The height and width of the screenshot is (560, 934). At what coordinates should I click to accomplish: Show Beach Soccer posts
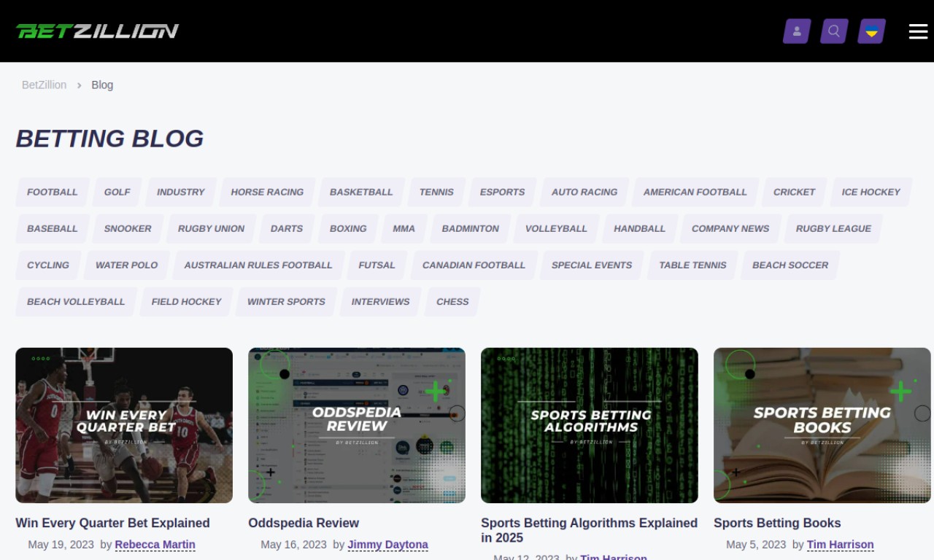(x=790, y=265)
